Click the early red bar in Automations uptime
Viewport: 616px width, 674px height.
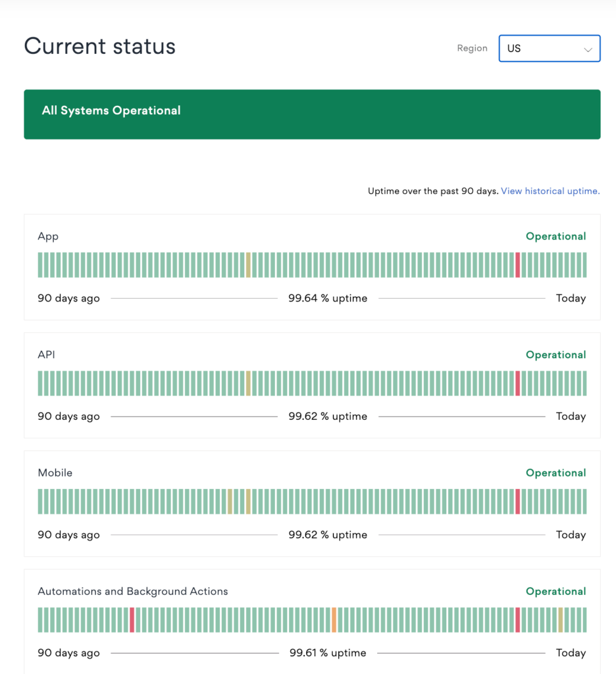click(132, 619)
